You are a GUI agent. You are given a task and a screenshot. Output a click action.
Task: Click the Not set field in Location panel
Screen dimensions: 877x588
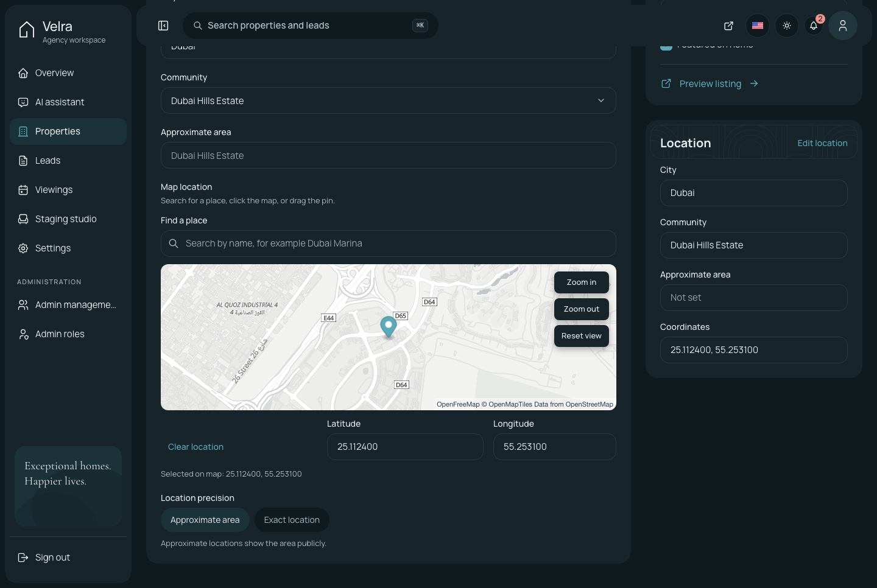754,298
